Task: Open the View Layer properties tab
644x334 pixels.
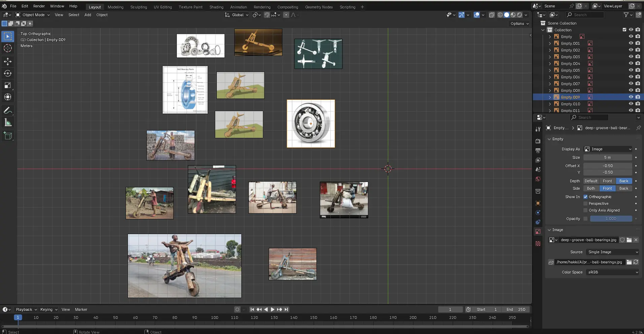Action: pyautogui.click(x=538, y=160)
